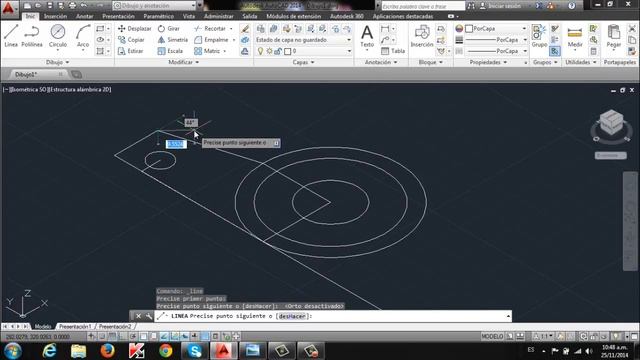Click the ViewCube in the drawing area
The width and height of the screenshot is (640, 360).
click(611, 122)
